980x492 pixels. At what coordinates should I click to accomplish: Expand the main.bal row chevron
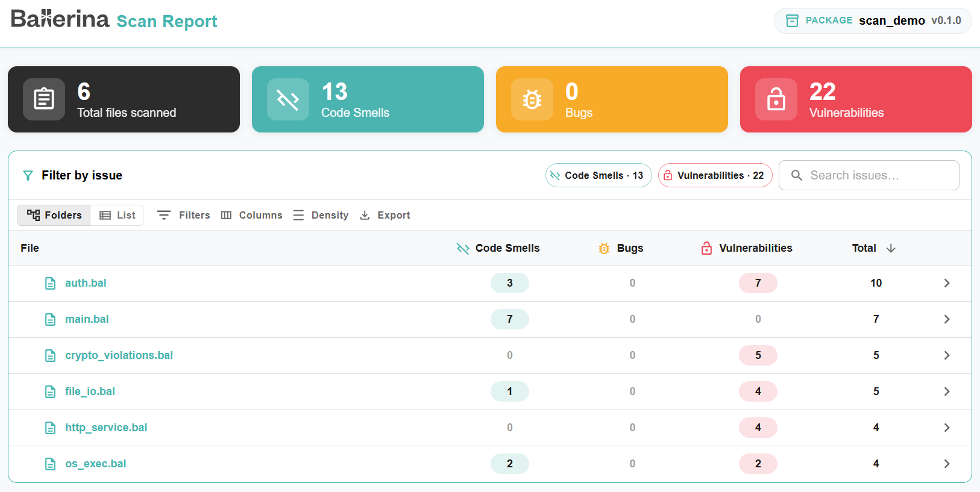coord(947,319)
